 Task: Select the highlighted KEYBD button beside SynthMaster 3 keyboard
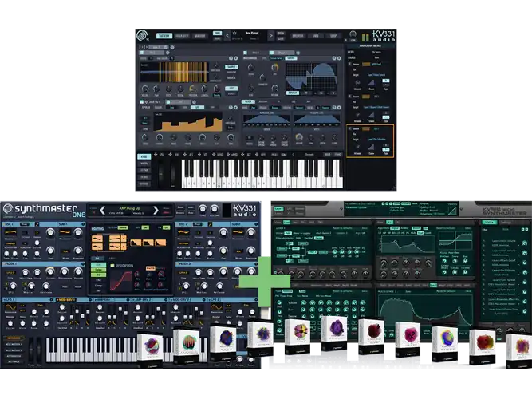coord(144,156)
